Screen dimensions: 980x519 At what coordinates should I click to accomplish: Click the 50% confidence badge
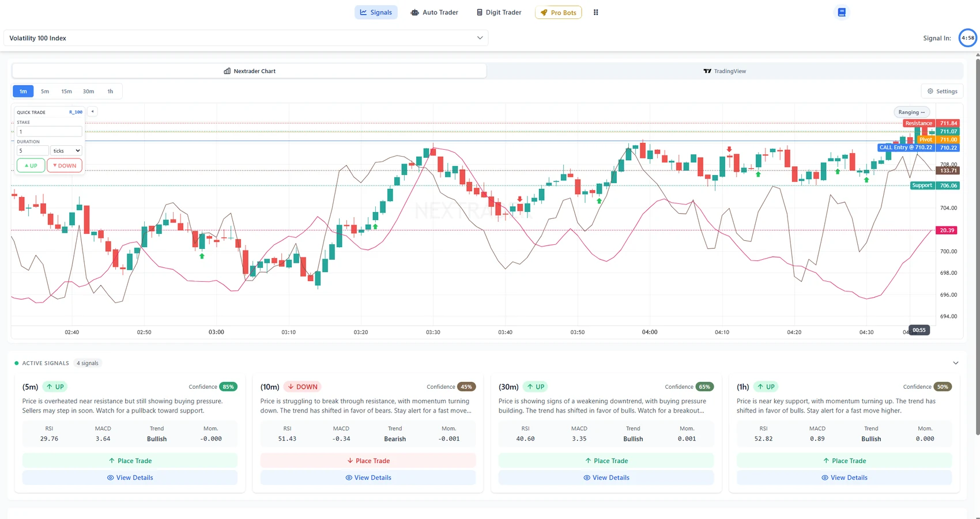point(943,387)
